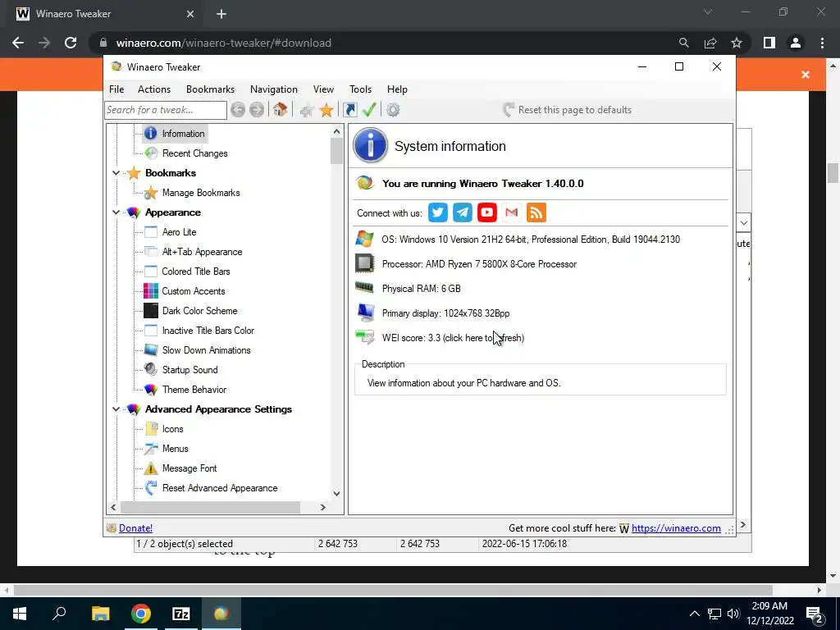Image resolution: width=840 pixels, height=630 pixels.
Task: Click the back navigation arrow in Winaero toolbar
Action: click(x=238, y=110)
